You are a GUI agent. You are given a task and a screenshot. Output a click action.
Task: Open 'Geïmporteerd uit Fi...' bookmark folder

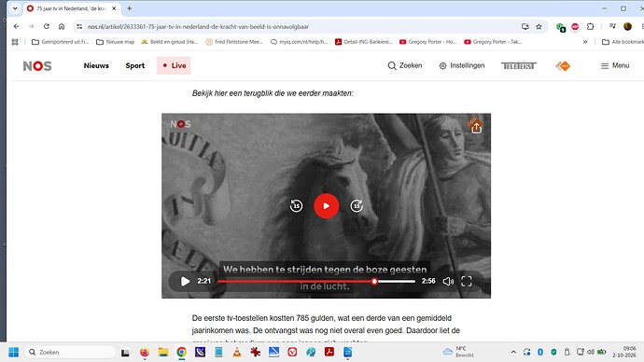(x=61, y=42)
